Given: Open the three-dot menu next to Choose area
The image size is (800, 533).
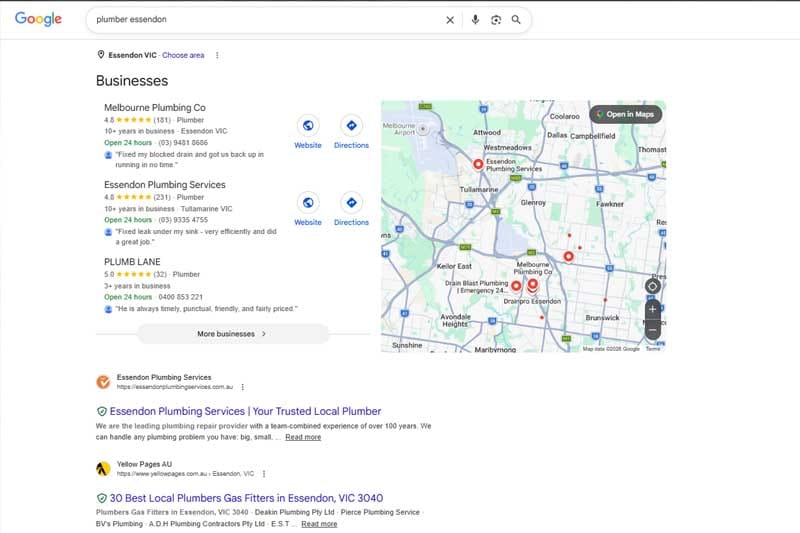Looking at the screenshot, I should click(x=217, y=55).
